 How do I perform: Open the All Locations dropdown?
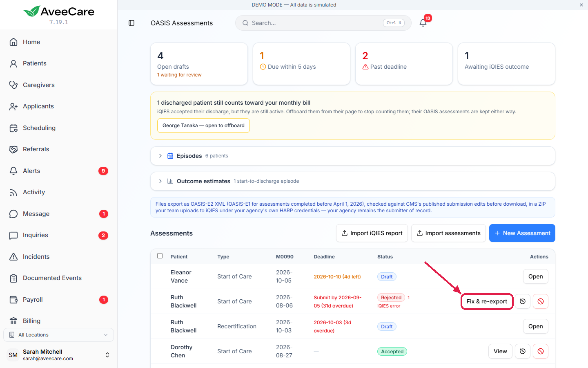[58, 335]
